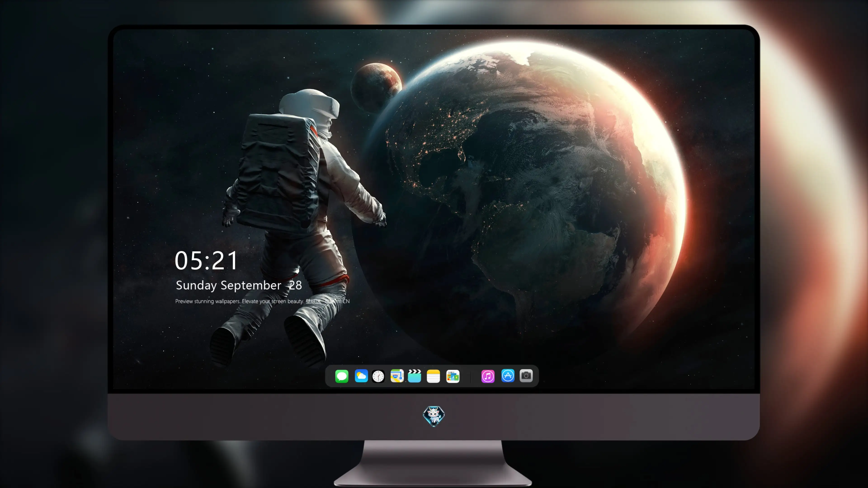Click the 05:21 clock display
This screenshot has width=868, height=488.
206,261
